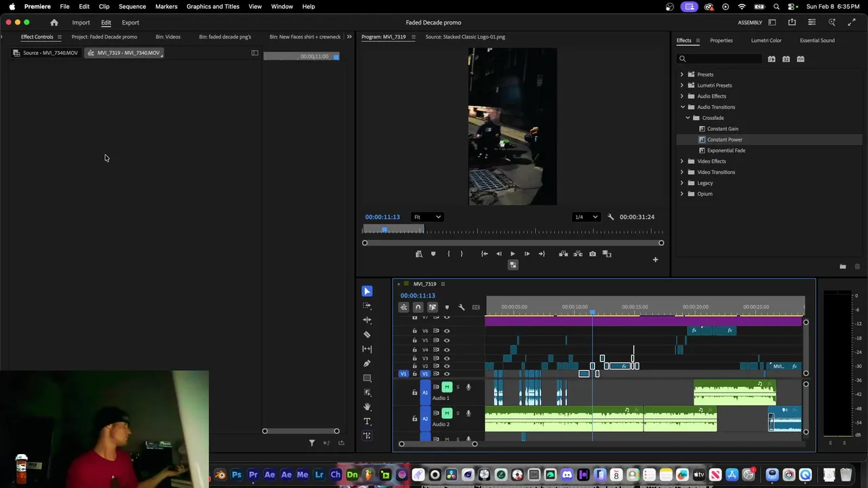
Task: Select the Type tool
Action: [x=367, y=422]
